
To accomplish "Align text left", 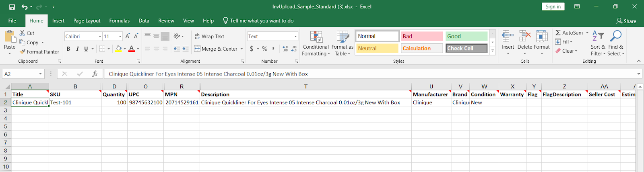I will tap(148, 49).
